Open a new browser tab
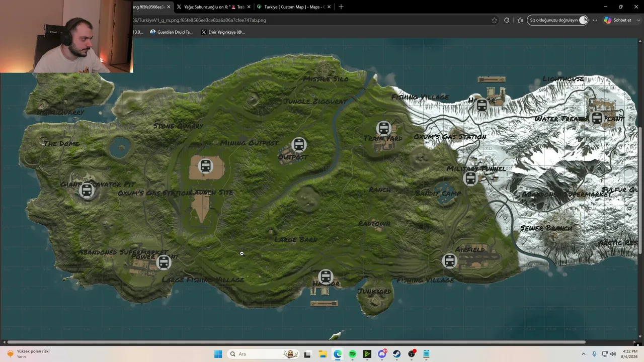This screenshot has height=362, width=644. [341, 7]
